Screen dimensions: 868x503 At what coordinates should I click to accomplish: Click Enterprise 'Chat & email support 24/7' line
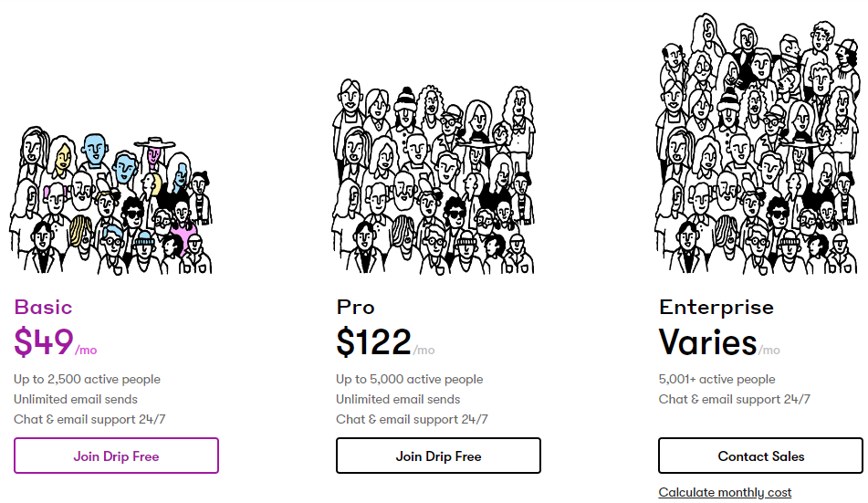click(734, 399)
